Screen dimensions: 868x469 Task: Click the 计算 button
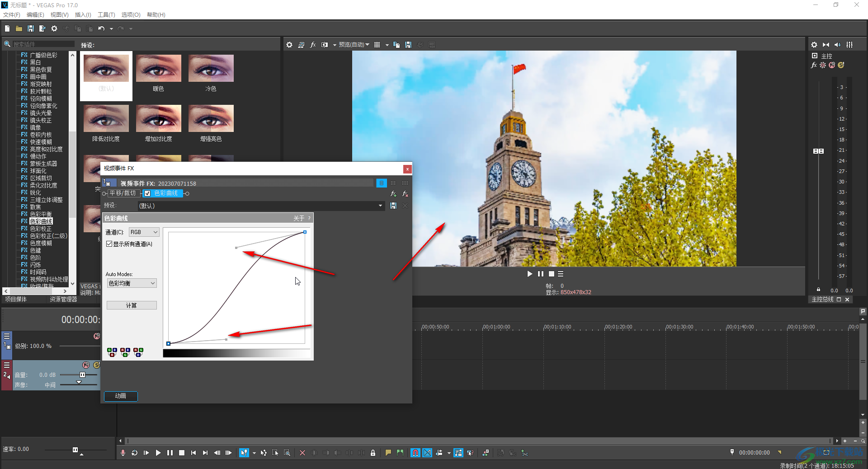pos(132,305)
